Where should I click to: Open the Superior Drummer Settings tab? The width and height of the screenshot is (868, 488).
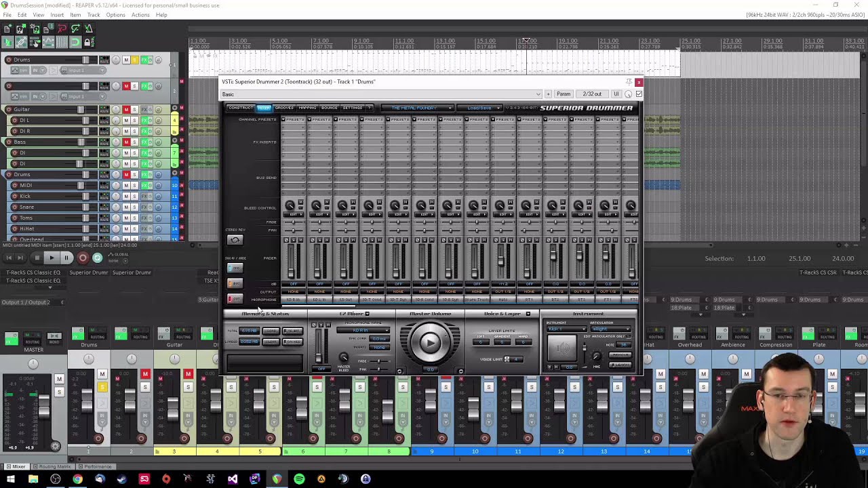352,108
